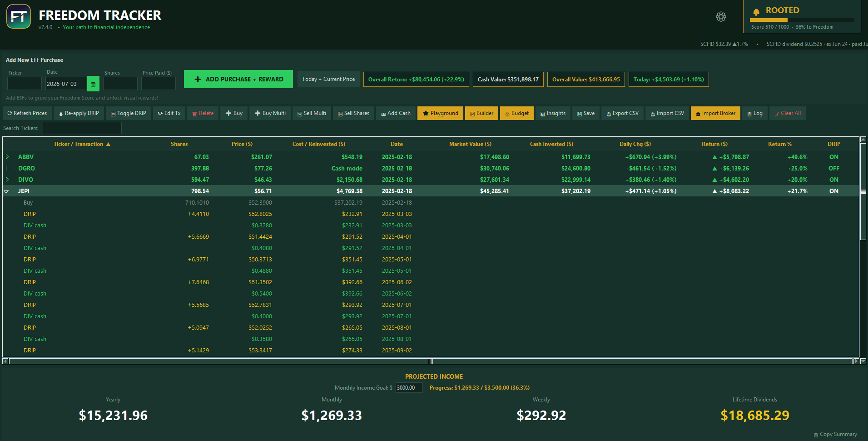Open the date picker calendar icon

point(93,84)
